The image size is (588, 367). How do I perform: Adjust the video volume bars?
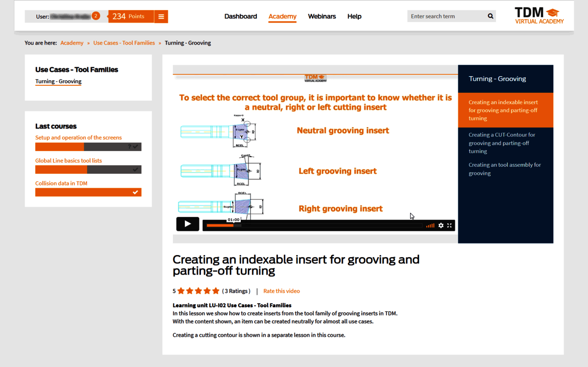(430, 225)
